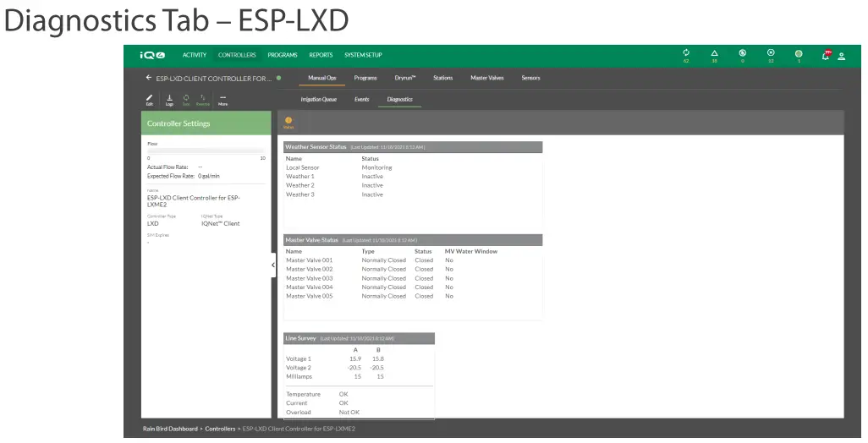Open the CONTROLLERS menu
The height and width of the screenshot is (443, 868).
237,55
